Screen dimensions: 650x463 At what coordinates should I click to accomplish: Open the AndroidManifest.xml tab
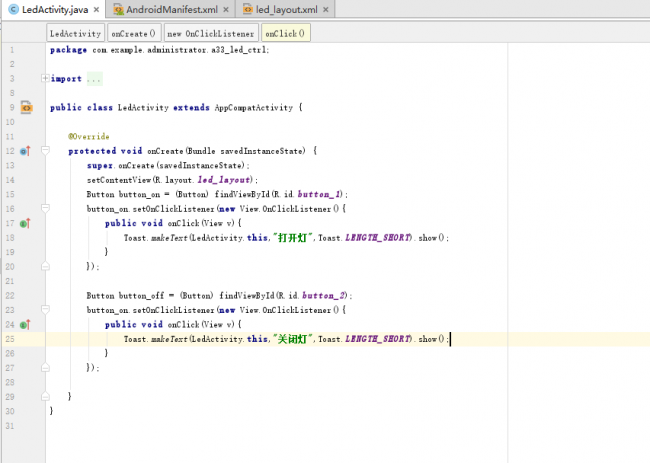pyautogui.click(x=172, y=10)
